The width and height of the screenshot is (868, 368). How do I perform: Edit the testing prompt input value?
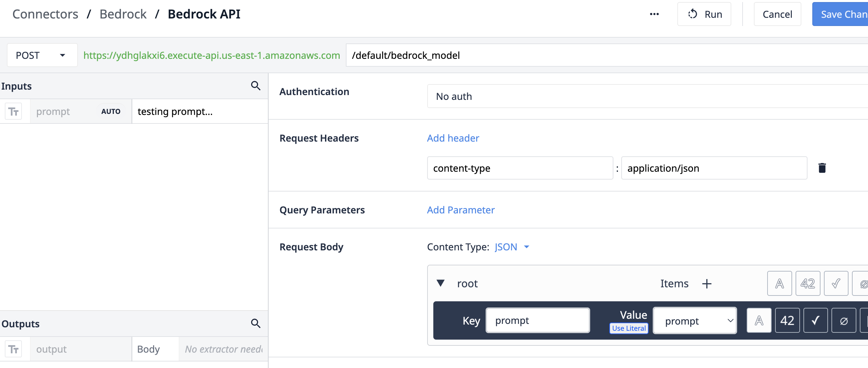(200, 111)
